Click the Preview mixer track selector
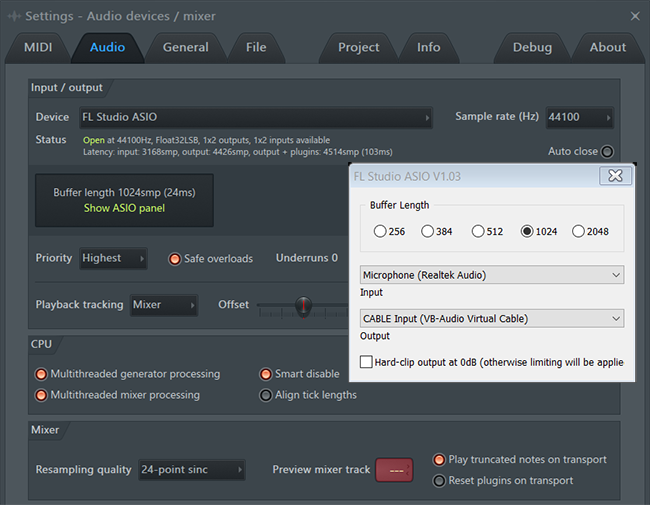 (394, 470)
